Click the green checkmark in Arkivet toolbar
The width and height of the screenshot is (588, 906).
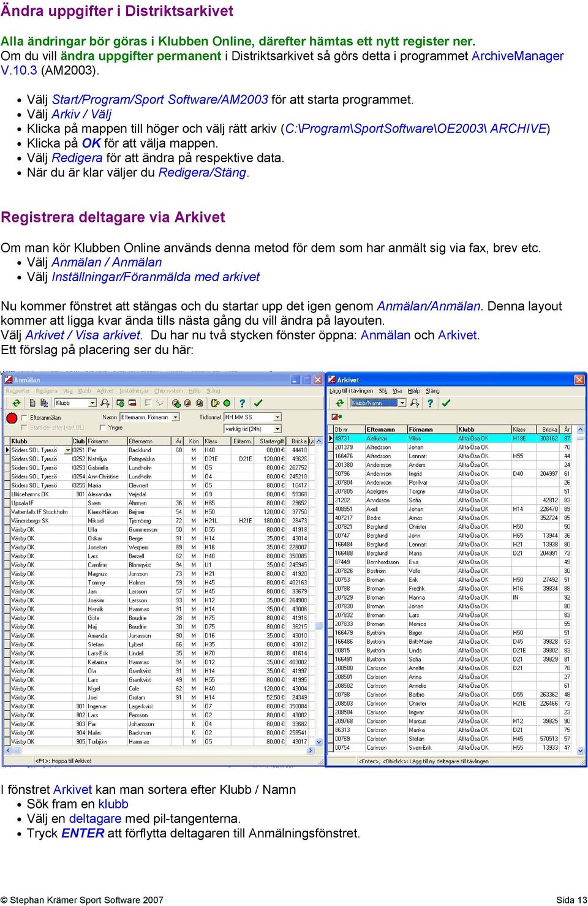[446, 403]
